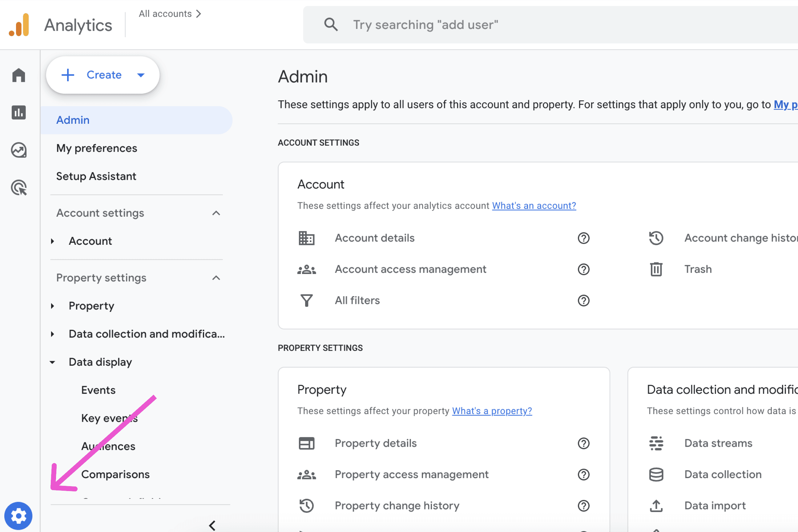The width and height of the screenshot is (798, 532).
Task: Open the All accounts selector
Action: tap(170, 14)
